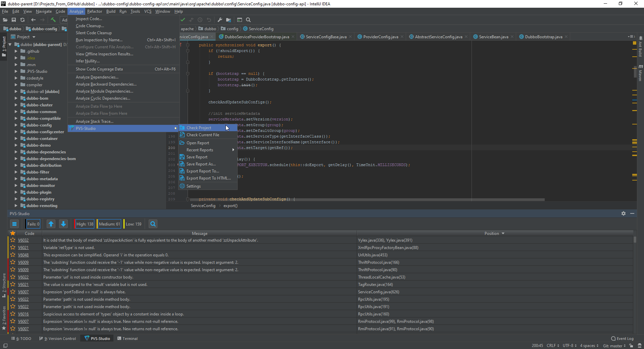
Task: Open the V6009 ThriftProtocol.java(166) code link
Action: [x=23, y=262]
